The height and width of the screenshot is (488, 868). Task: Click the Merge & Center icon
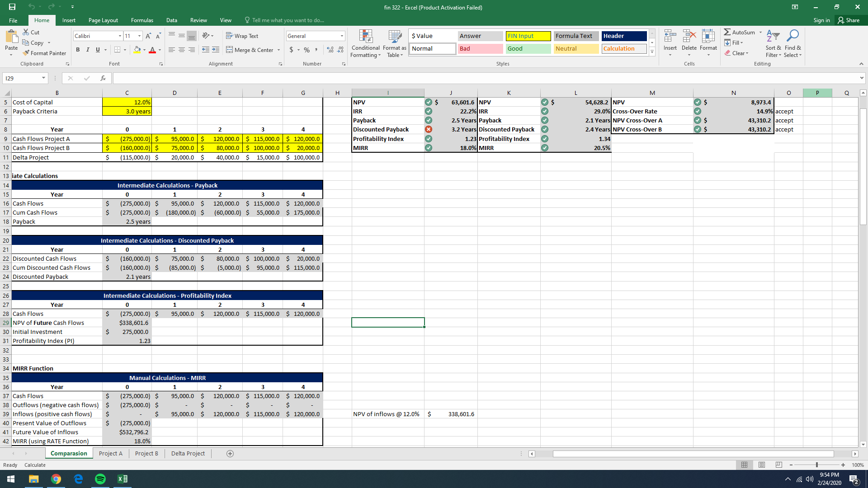point(230,50)
